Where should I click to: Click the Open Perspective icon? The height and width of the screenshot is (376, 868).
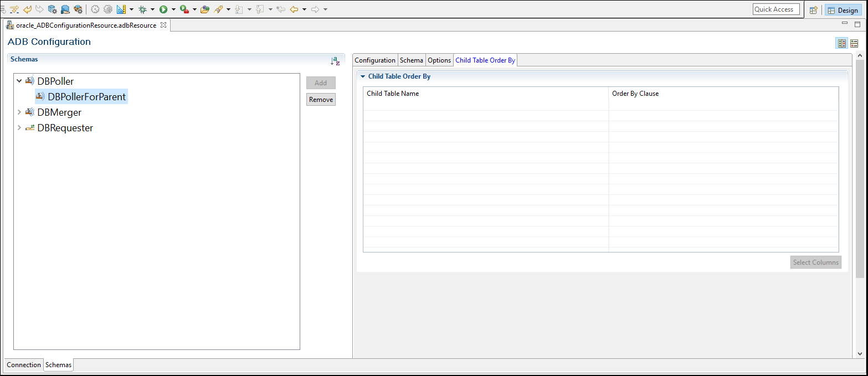tap(814, 10)
